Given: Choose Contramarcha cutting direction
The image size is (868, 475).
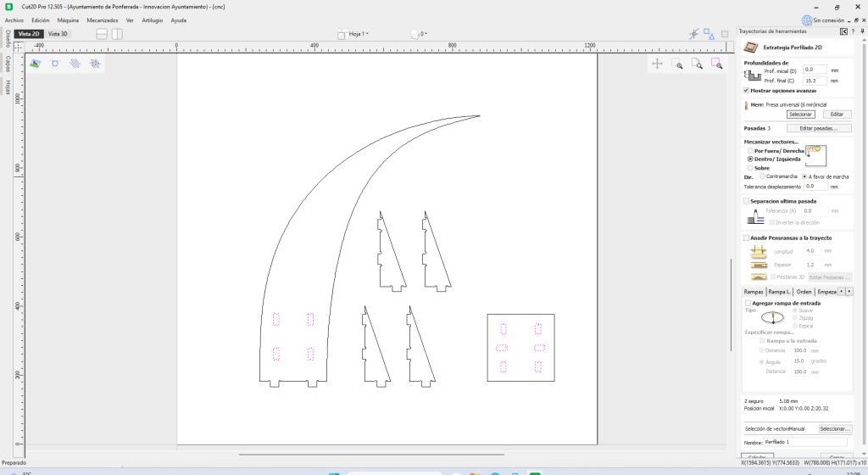Looking at the screenshot, I should click(762, 176).
